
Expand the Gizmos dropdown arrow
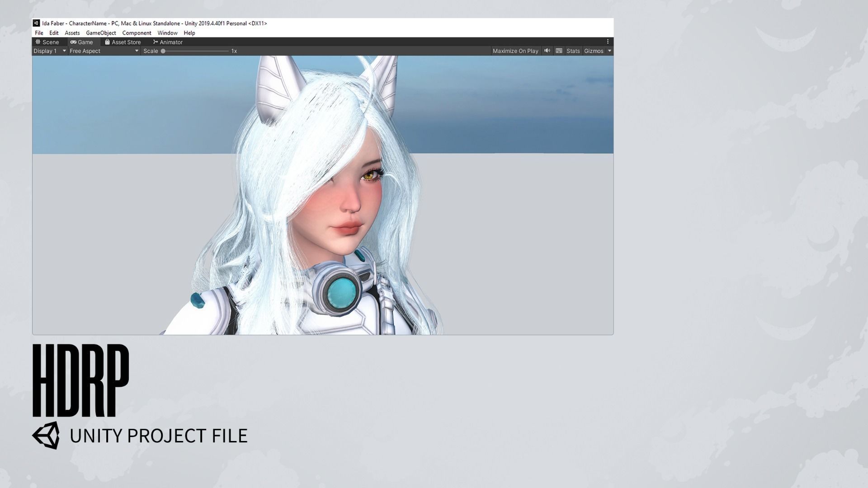[x=609, y=51]
